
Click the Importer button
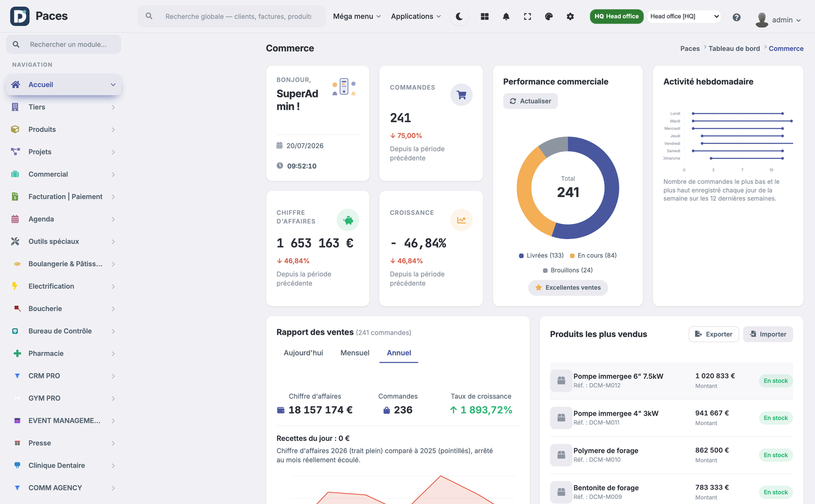[x=768, y=334]
